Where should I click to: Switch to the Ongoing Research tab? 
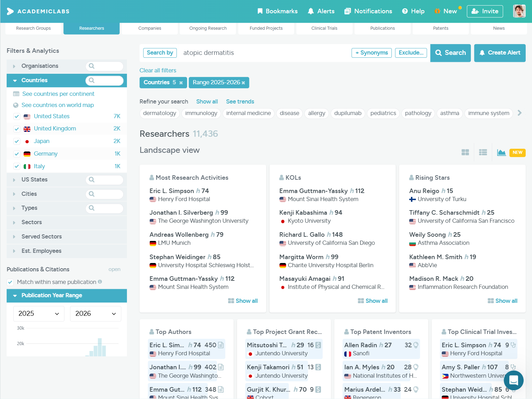208,28
